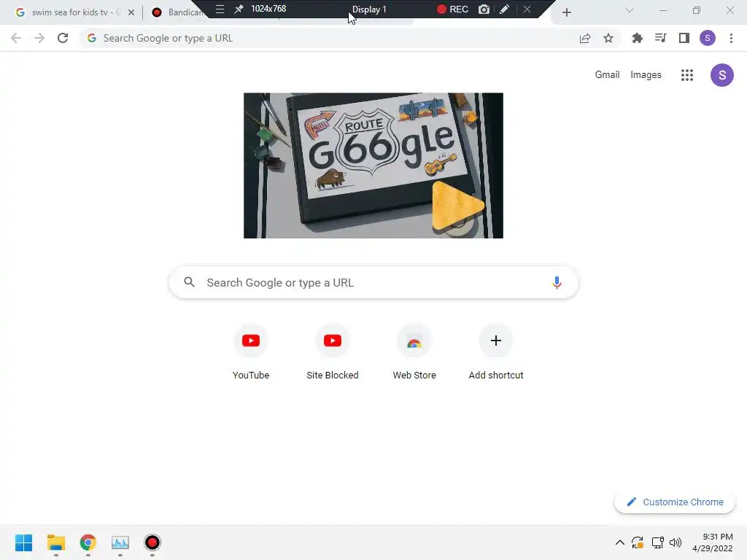The image size is (747, 560).
Task: Switch to the Bandicam tab
Action: 179,12
